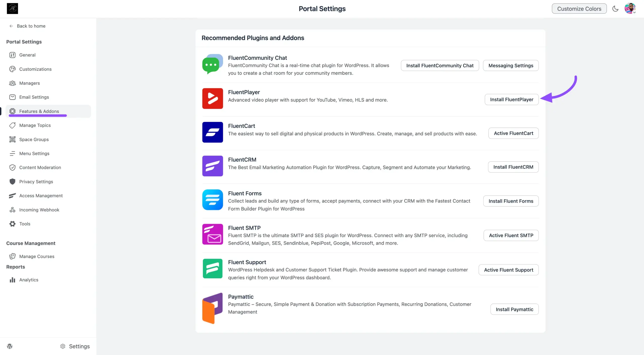The image size is (644, 355).
Task: Select Privacy Settings label
Action: [36, 182]
